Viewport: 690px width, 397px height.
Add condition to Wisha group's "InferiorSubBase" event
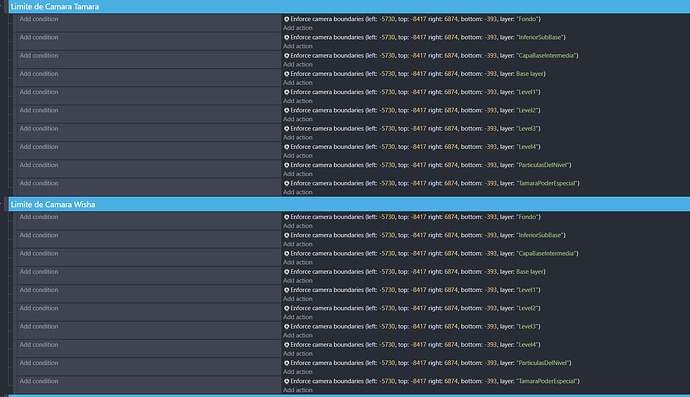[x=39, y=235]
